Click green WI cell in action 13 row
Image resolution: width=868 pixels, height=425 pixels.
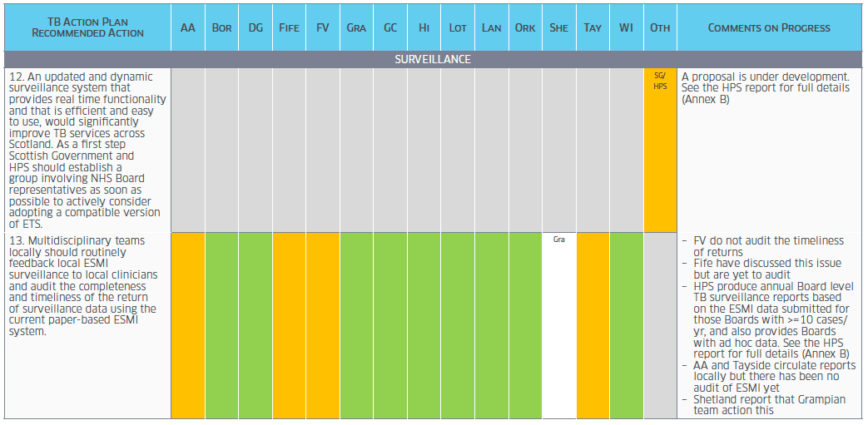pyautogui.click(x=627, y=325)
